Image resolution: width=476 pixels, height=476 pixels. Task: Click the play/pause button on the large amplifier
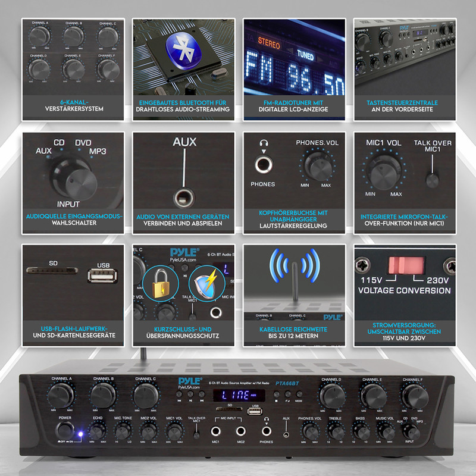[190, 394]
